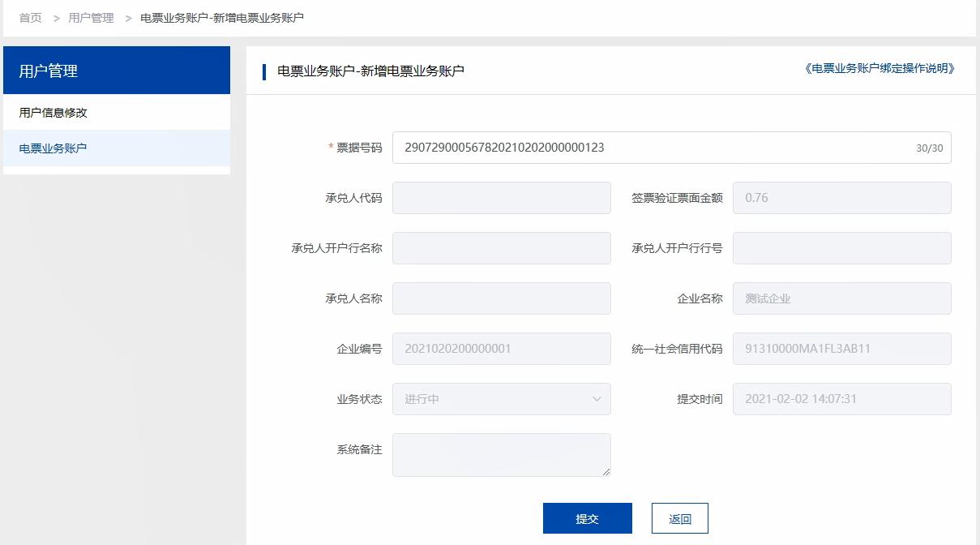The image size is (980, 545).
Task: Select the 票据号码 input field
Action: click(x=673, y=148)
